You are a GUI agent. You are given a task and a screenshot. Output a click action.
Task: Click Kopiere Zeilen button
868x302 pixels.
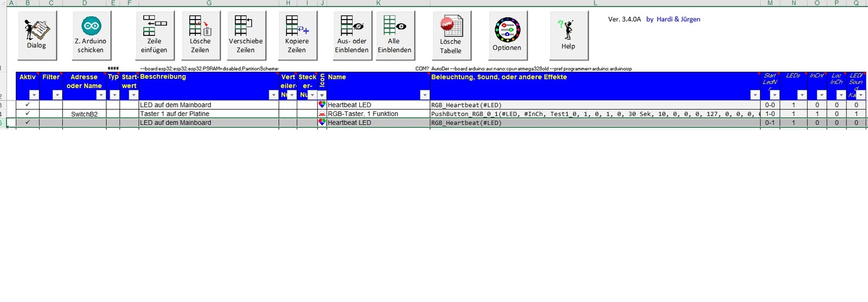[x=297, y=35]
